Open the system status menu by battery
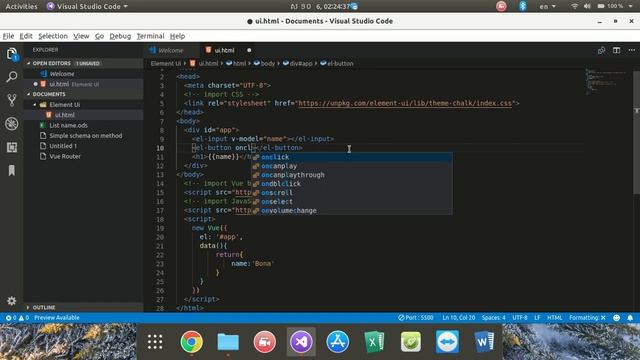The width and height of the screenshot is (640, 360). click(615, 6)
